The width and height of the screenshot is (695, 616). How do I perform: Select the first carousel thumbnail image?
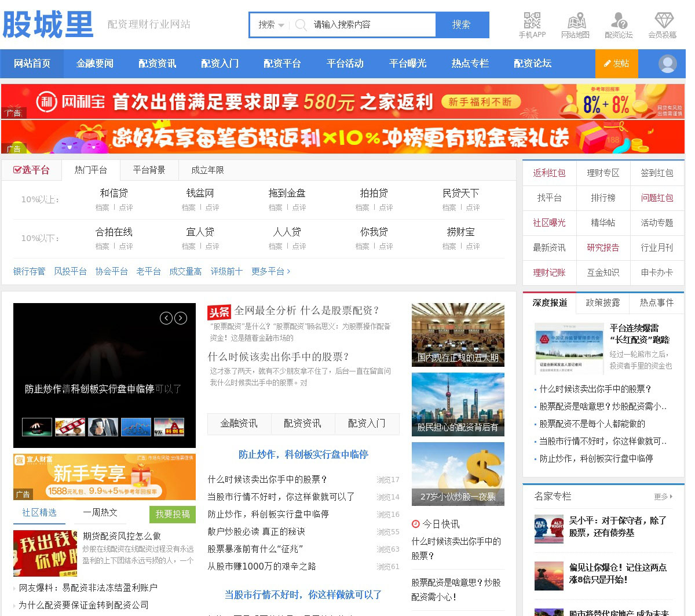tap(37, 427)
